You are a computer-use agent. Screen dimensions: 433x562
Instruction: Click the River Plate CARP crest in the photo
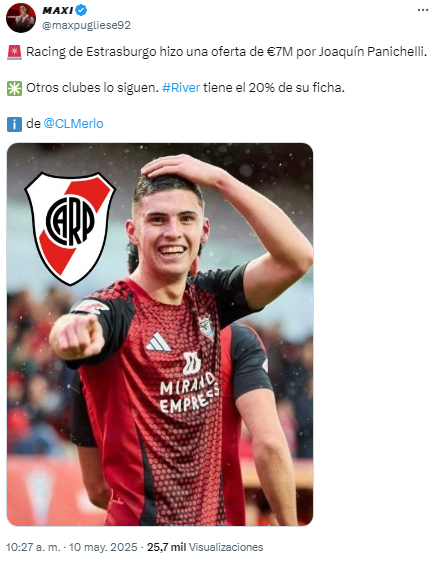pos(70,228)
